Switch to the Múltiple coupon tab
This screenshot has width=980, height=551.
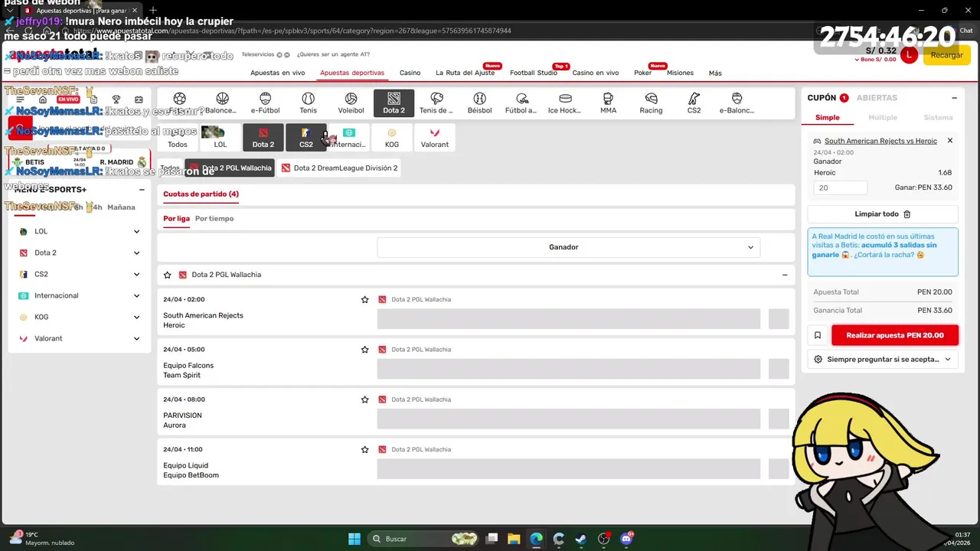883,118
